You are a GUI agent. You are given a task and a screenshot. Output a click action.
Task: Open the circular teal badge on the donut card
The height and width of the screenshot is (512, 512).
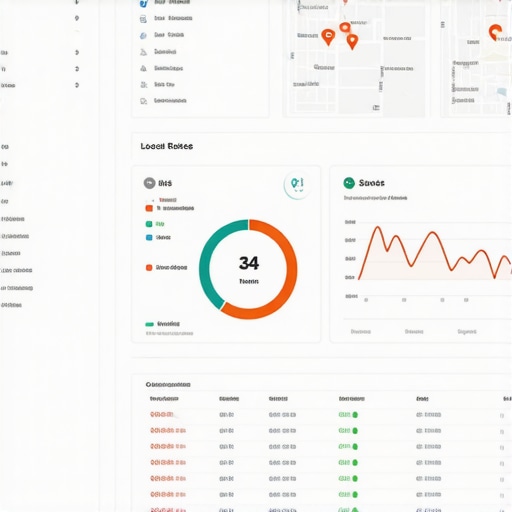click(x=297, y=184)
